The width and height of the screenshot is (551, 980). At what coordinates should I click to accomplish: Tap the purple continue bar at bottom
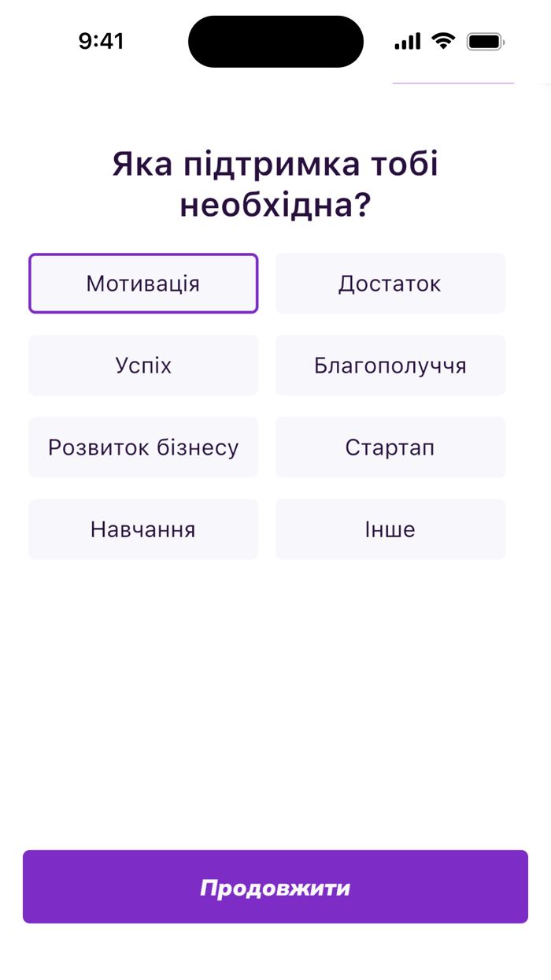[x=275, y=886]
